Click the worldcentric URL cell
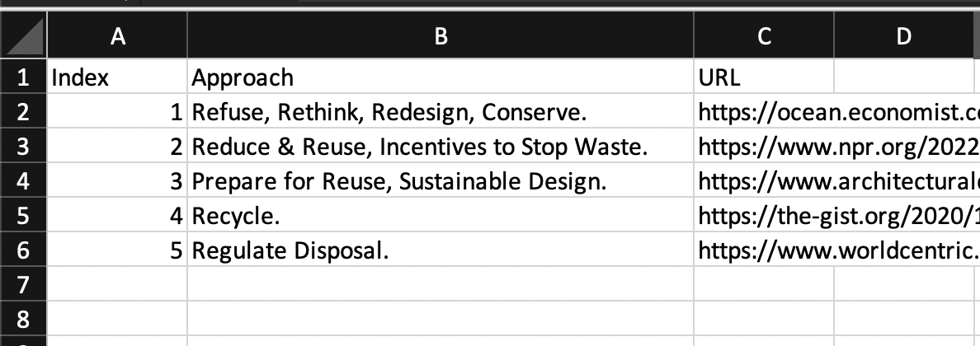This screenshot has width=980, height=346. (837, 250)
